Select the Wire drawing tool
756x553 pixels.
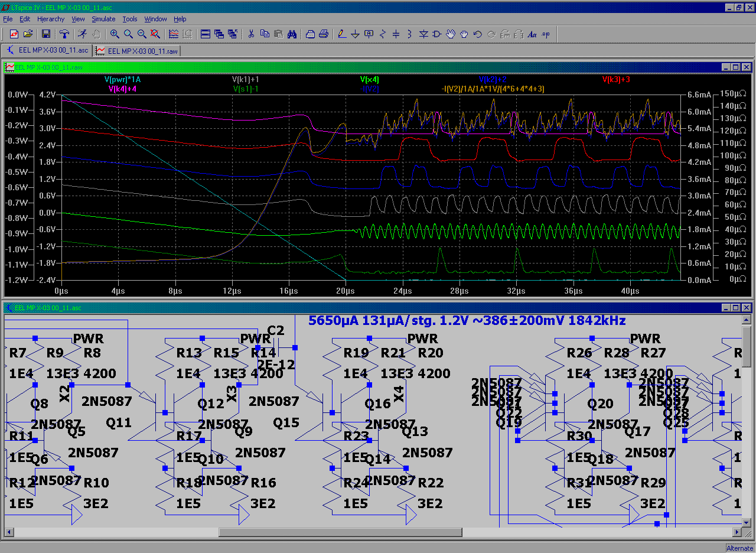[x=341, y=34]
